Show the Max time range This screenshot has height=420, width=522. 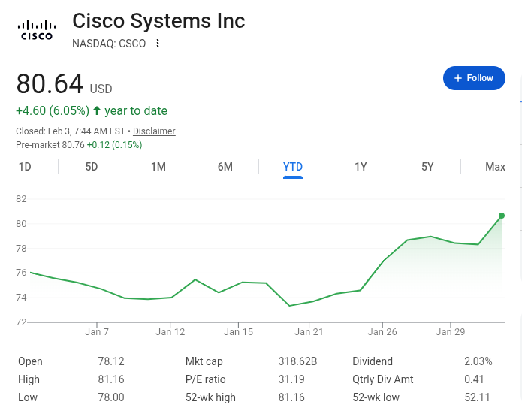tap(495, 167)
